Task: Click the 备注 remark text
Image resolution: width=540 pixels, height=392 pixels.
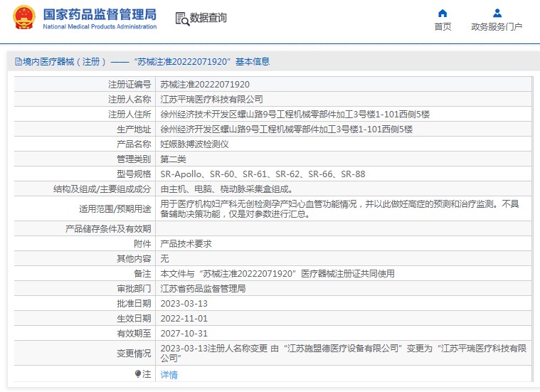Action: click(277, 274)
